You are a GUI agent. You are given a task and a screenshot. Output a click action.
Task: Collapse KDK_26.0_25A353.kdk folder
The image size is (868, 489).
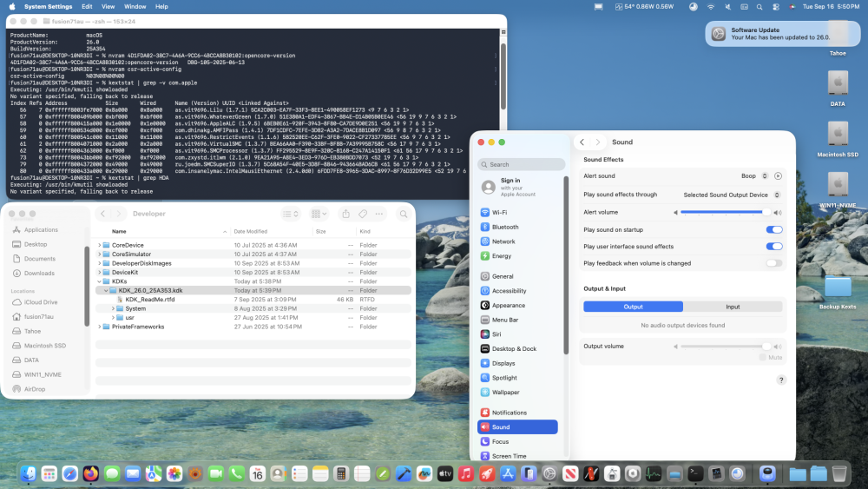106,291
